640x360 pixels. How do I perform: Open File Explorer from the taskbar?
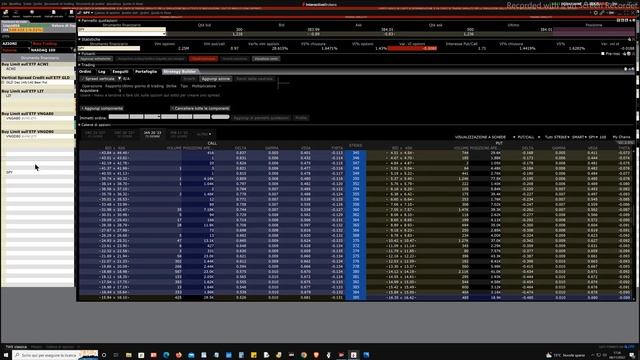[x=129, y=355]
